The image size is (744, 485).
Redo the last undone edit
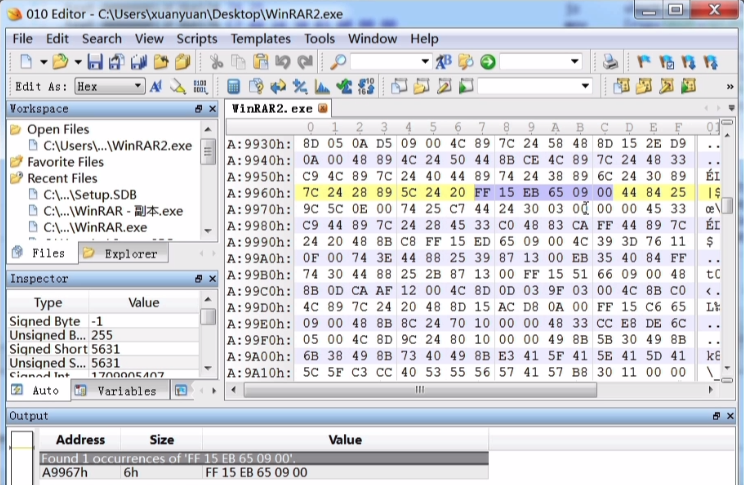305,62
